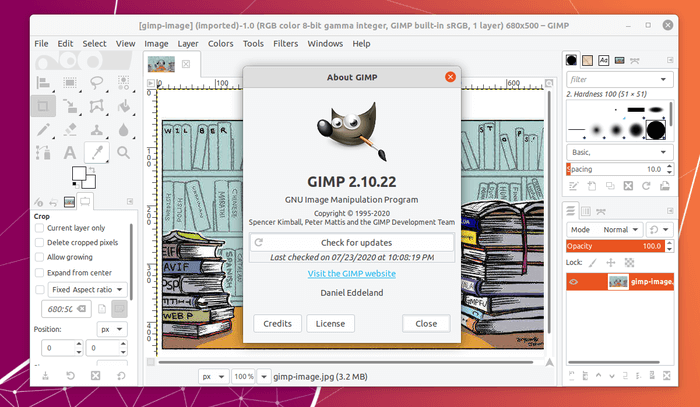Select the Hardness 100 round brush
700x407 pixels.
click(656, 130)
